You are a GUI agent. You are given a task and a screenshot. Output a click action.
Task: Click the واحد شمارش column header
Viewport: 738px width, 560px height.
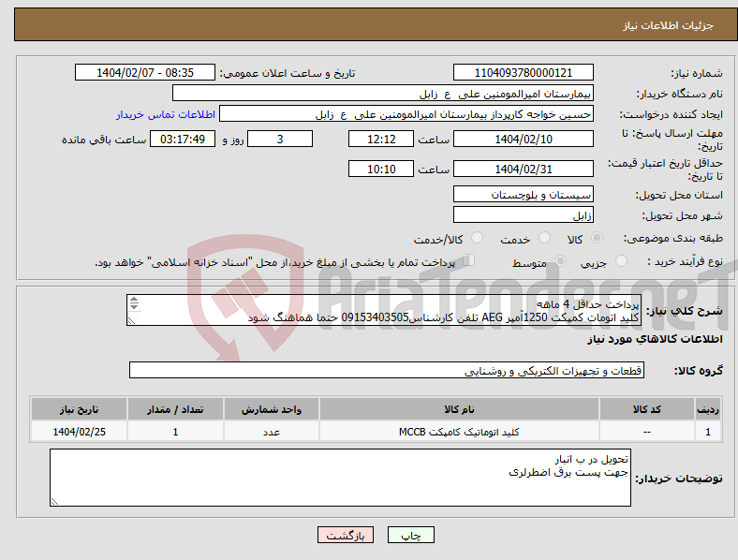[272, 409]
